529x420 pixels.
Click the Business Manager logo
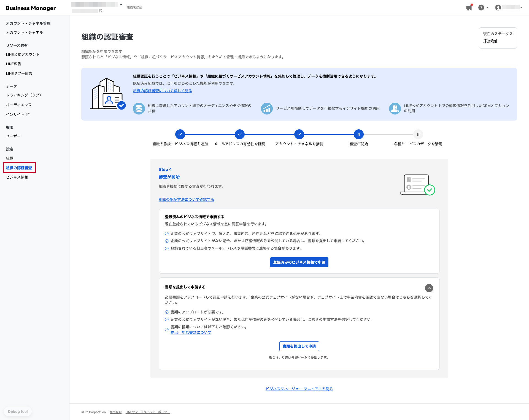[31, 8]
